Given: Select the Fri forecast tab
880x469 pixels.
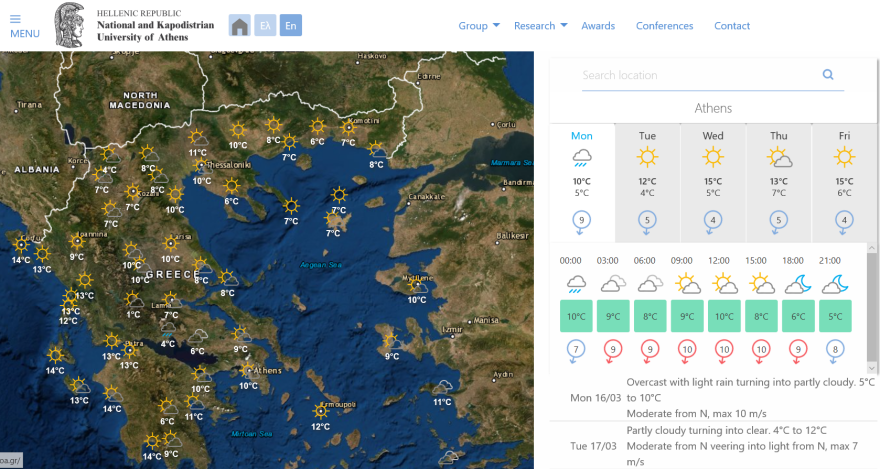Looking at the screenshot, I should [843, 180].
